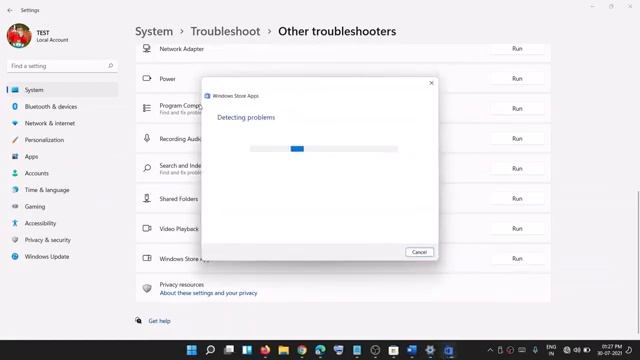Click the Power row battery icon
The image size is (640, 360).
[x=147, y=78]
